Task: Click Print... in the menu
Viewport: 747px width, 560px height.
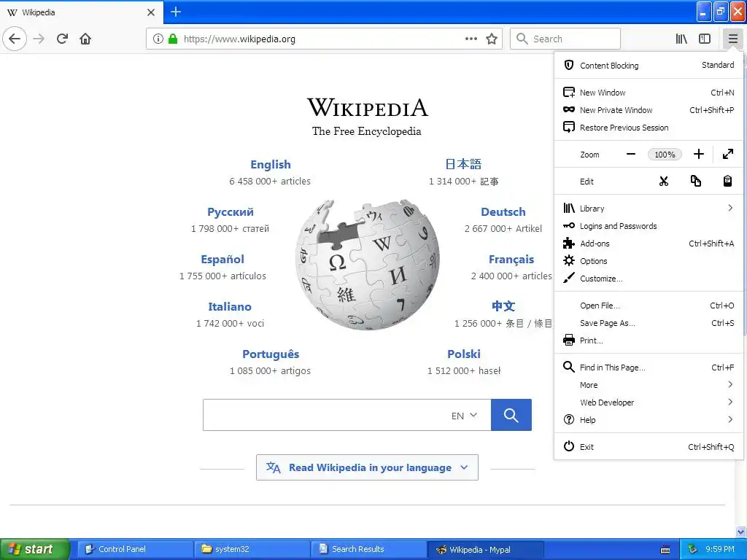Action: click(x=649, y=341)
